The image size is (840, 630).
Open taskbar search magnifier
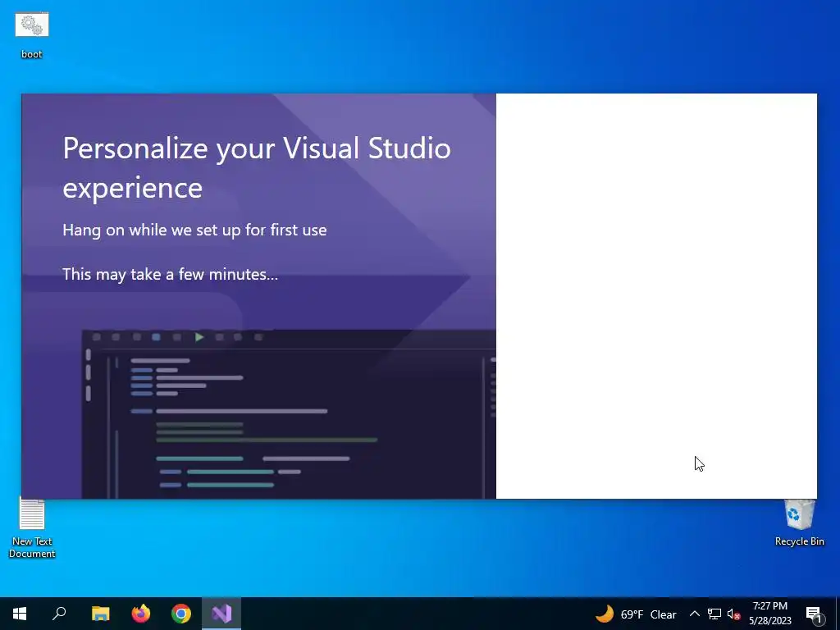pos(59,614)
